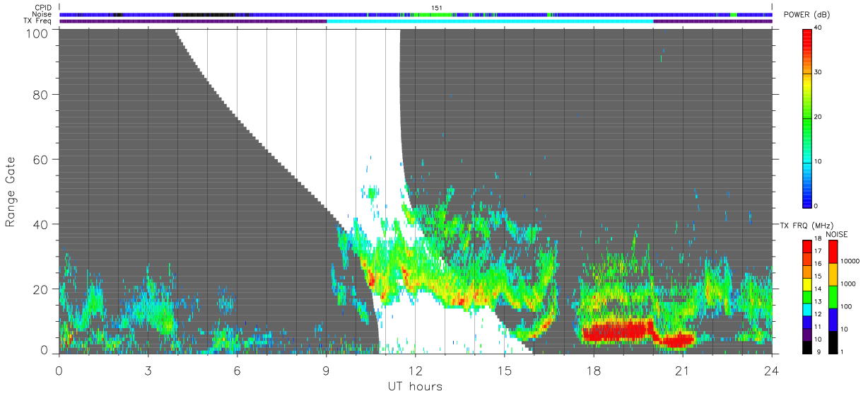This screenshot has width=868, height=401.
Task: Click the CPID label at top left
Action: point(45,8)
